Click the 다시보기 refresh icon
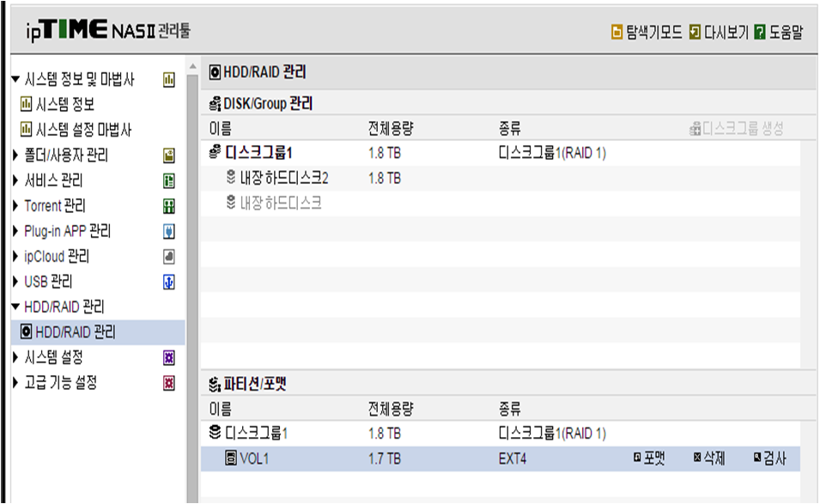 click(695, 32)
